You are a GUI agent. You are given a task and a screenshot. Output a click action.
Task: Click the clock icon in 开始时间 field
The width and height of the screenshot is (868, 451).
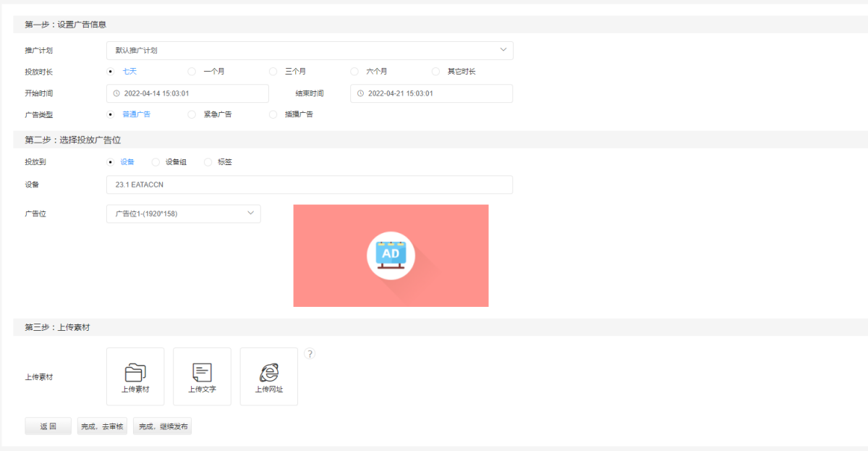(116, 93)
